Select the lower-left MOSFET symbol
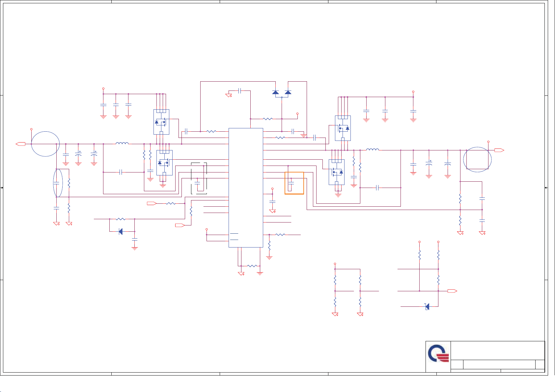This screenshot has width=555, height=392. click(x=164, y=163)
